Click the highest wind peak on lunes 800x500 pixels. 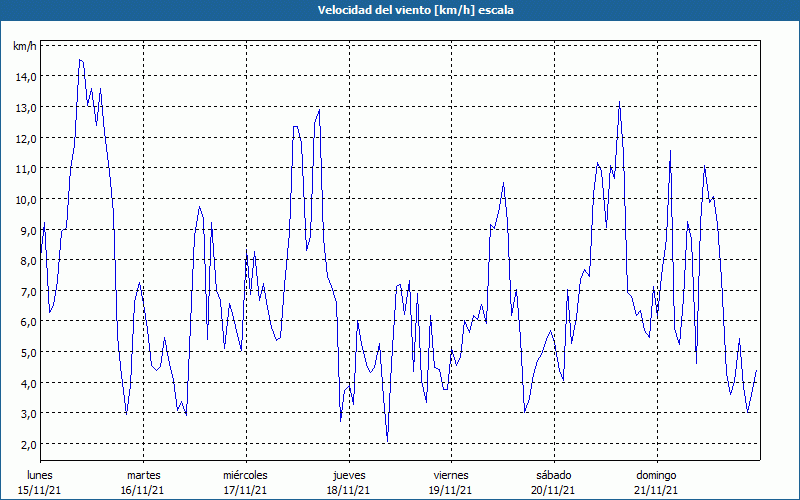pyautogui.click(x=80, y=60)
